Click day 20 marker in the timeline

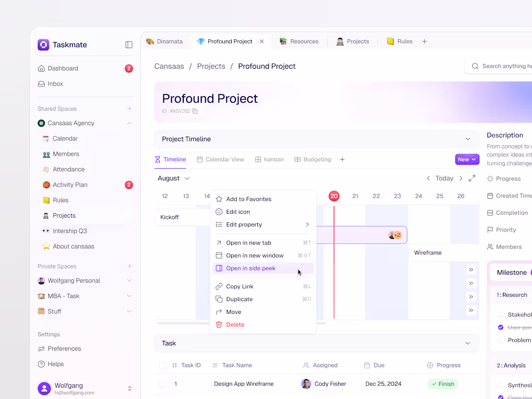[x=334, y=196]
